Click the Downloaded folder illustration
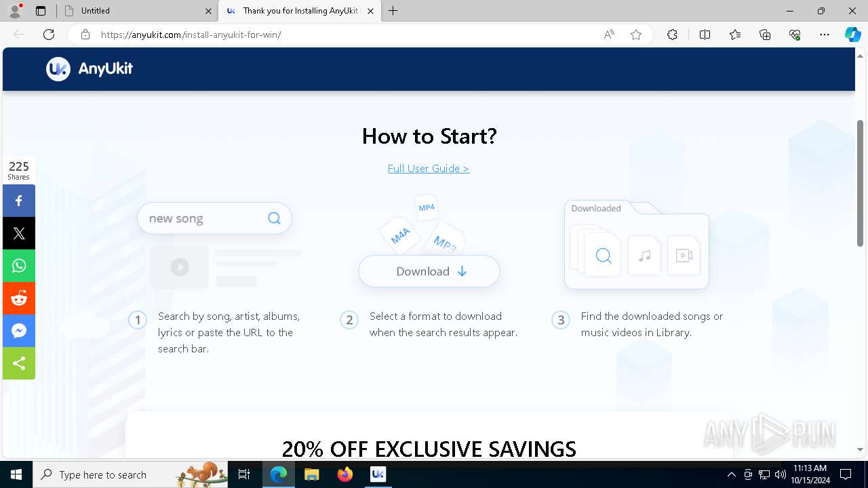The width and height of the screenshot is (868, 488). point(637,245)
